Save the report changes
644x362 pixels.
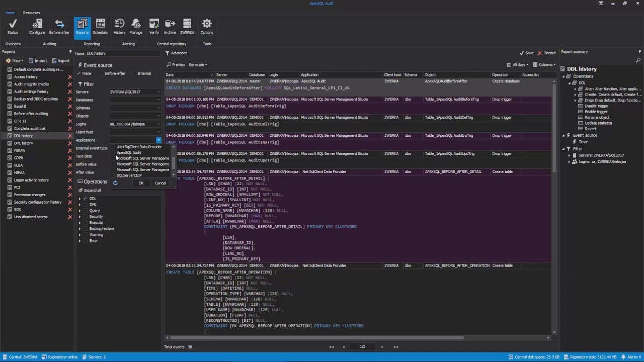527,53
